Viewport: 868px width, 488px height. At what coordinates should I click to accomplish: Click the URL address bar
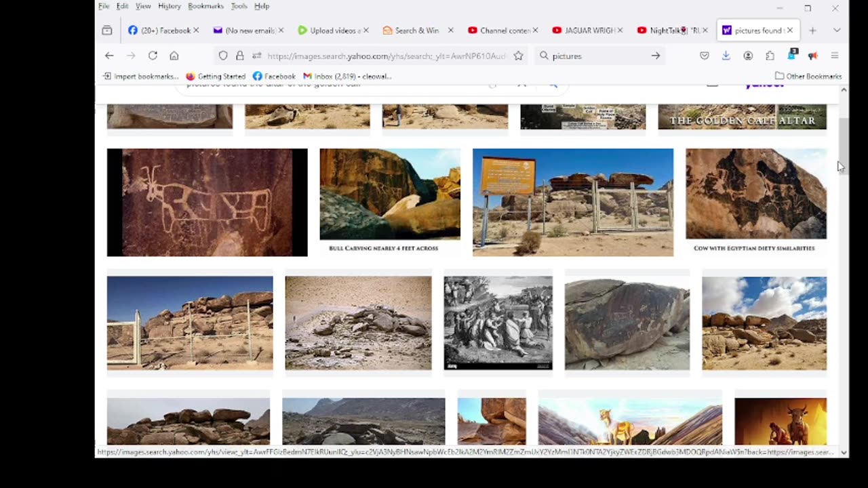click(387, 56)
